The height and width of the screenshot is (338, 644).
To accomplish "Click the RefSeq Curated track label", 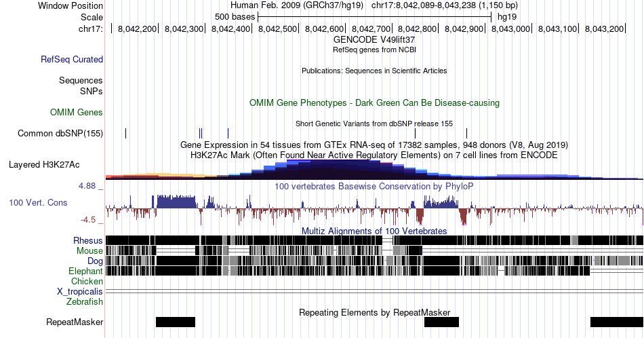I will (71, 59).
